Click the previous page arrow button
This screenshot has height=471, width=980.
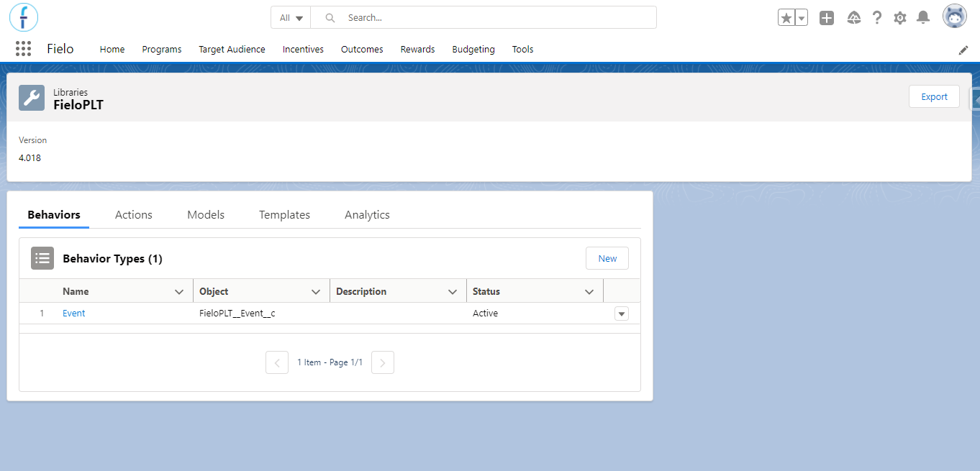[277, 362]
